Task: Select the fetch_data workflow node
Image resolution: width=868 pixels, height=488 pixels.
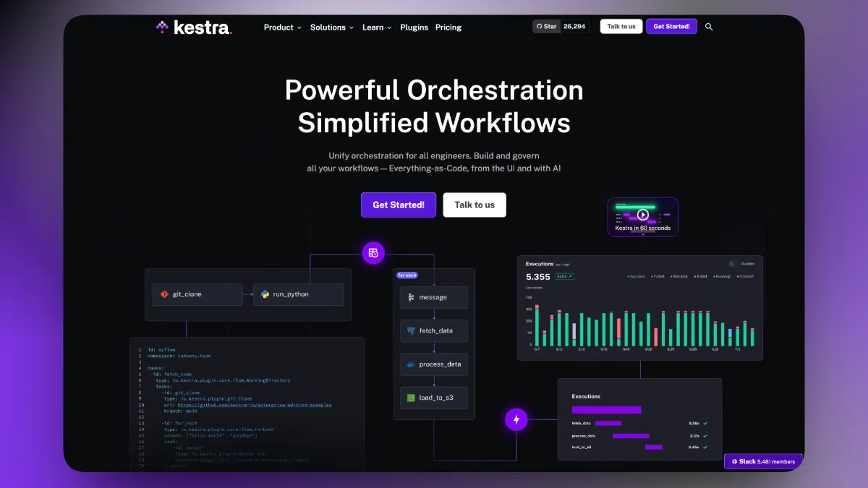Action: coord(434,330)
